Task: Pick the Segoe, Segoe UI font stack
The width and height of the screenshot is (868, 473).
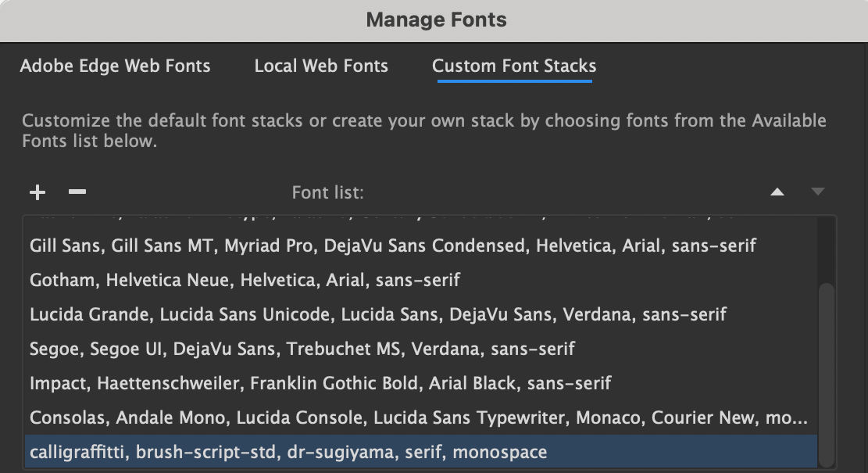Action: (302, 349)
